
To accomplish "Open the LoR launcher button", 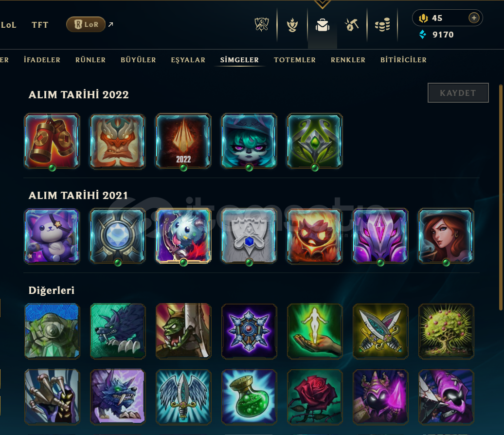I will 86,24.
